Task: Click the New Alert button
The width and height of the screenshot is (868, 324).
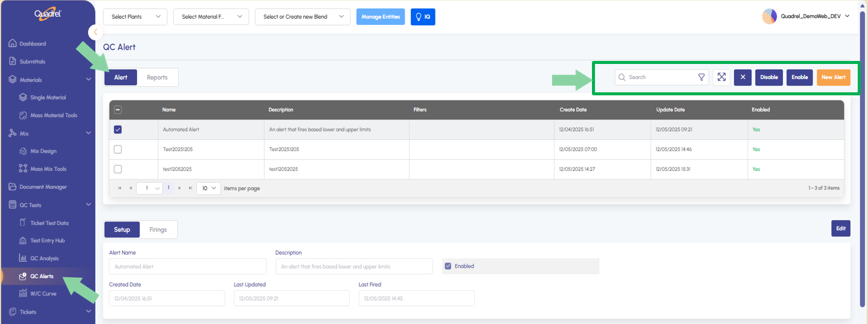Action: (834, 77)
